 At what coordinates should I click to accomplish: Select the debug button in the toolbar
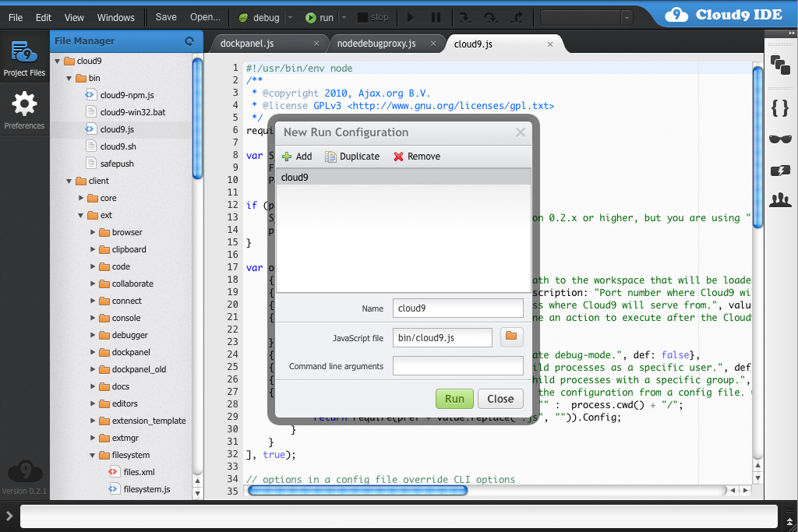click(265, 16)
